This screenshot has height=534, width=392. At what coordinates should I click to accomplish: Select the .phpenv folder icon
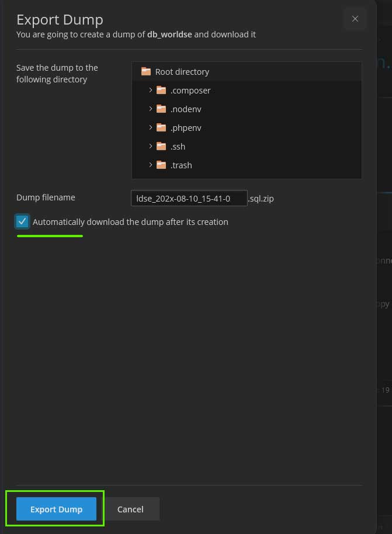click(x=161, y=128)
